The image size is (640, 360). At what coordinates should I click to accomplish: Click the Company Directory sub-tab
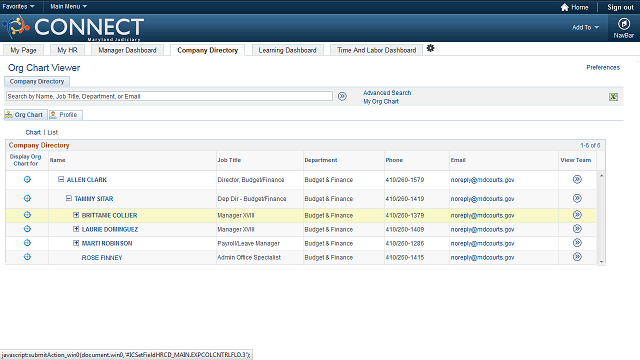pos(37,81)
